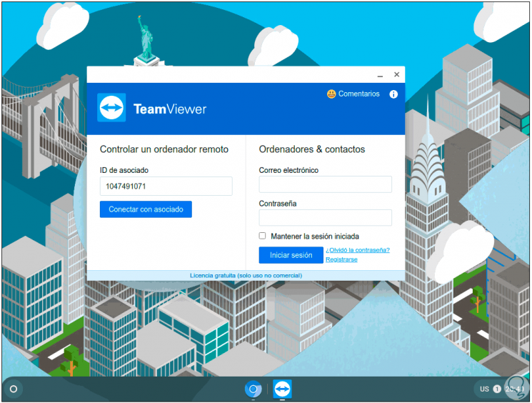Close the TeamViewer window
This screenshot has height=403, width=532.
coord(396,74)
